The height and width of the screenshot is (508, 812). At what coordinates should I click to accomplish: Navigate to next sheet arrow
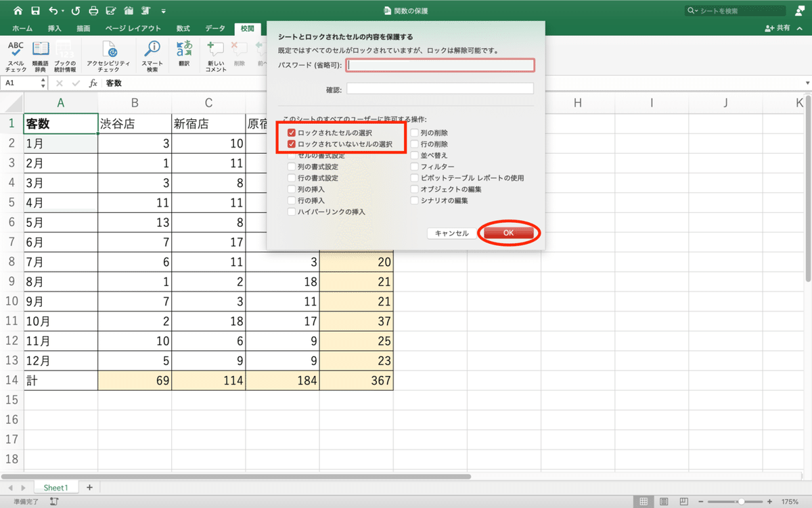pos(23,487)
